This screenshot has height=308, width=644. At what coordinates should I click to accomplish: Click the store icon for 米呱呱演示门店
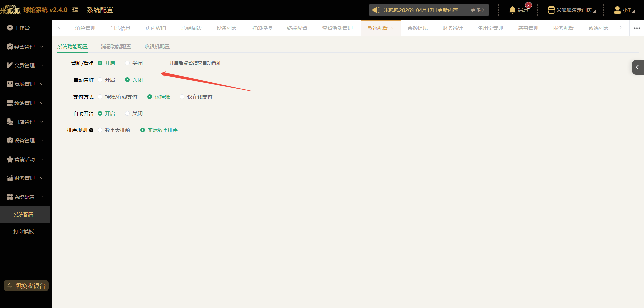tap(551, 10)
